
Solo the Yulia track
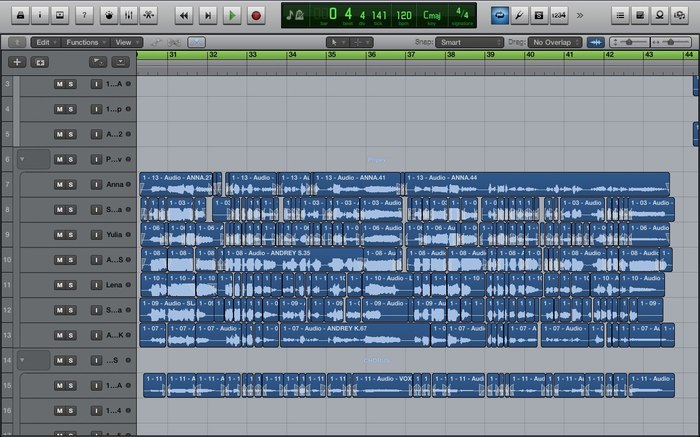(x=71, y=235)
